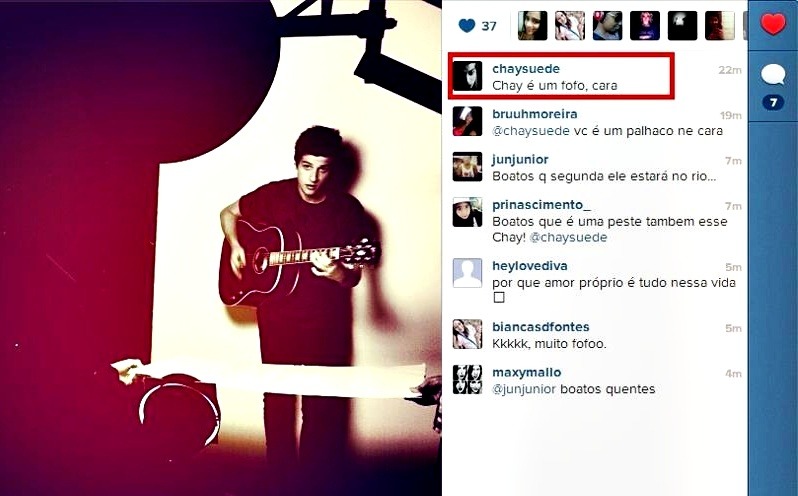The width and height of the screenshot is (798, 496).
Task: Click the prinascimento_ username
Action: click(542, 205)
